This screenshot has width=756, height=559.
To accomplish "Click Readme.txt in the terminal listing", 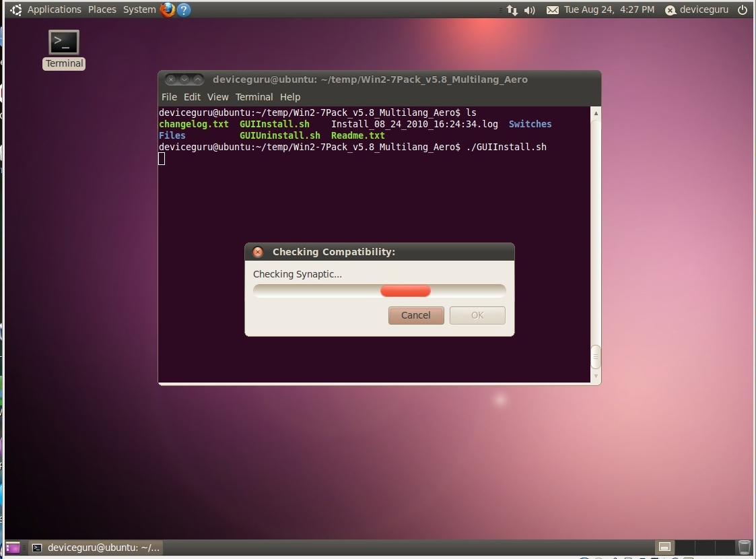I will 357,135.
